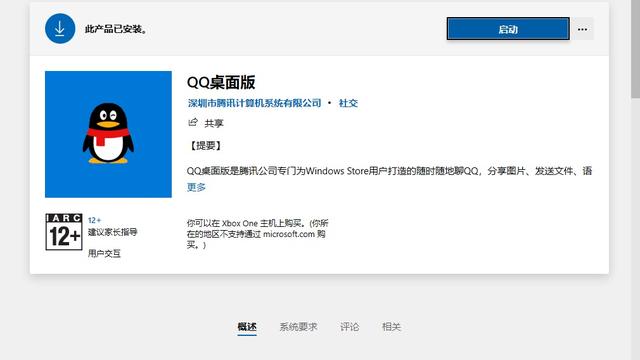Open the 12+ rating link

pos(94,220)
